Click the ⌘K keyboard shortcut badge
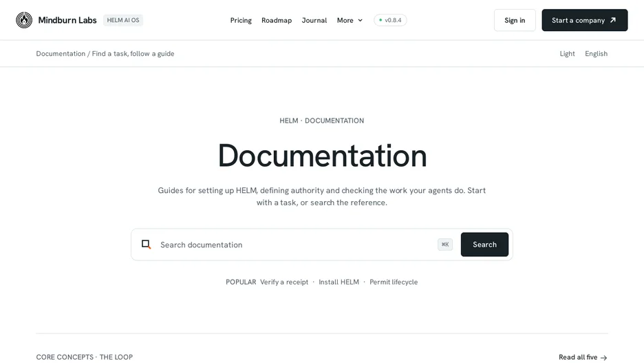This screenshot has width=644, height=363. [444, 245]
